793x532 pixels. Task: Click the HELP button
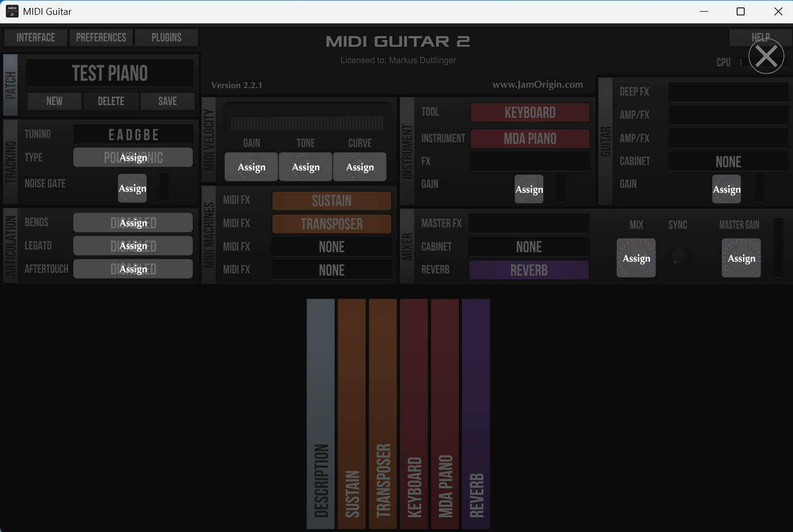click(x=760, y=38)
